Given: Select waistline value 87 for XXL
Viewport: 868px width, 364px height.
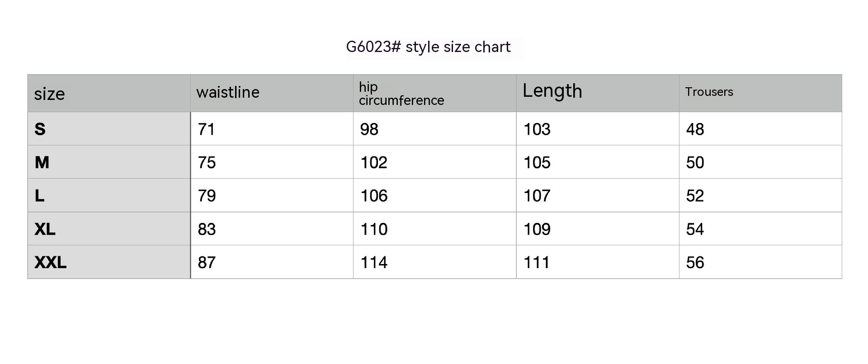Looking at the screenshot, I should tap(207, 263).
